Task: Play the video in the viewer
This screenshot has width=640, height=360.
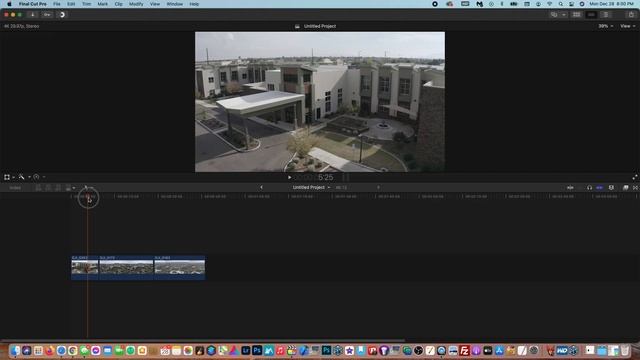Action: 289,178
